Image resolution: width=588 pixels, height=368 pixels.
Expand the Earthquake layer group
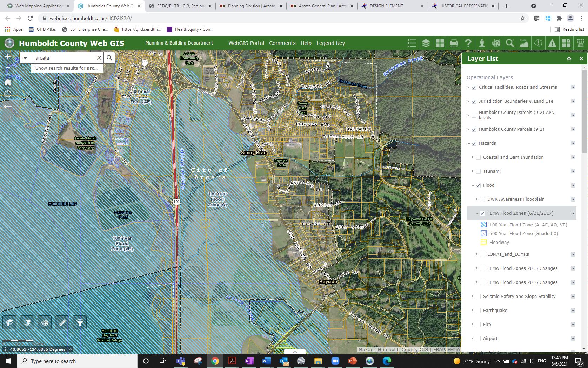click(x=473, y=311)
